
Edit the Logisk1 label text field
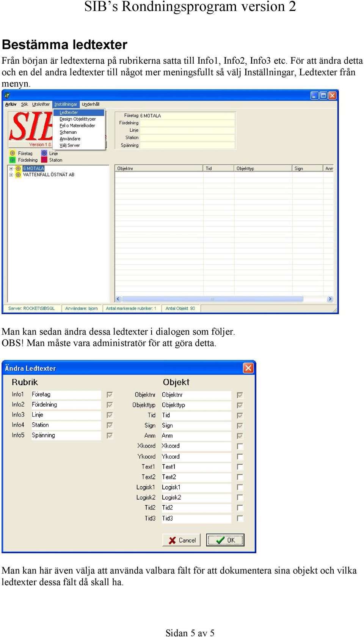click(x=196, y=488)
